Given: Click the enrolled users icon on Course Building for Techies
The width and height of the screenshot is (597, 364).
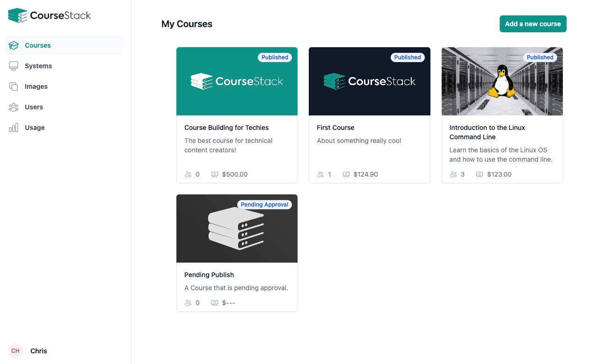Looking at the screenshot, I should (x=187, y=174).
